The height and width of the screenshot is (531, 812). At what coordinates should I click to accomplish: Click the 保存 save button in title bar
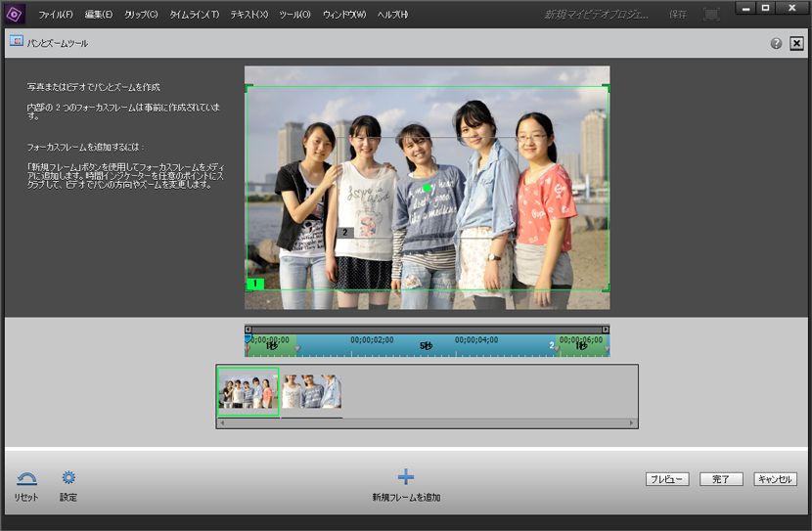click(x=677, y=15)
